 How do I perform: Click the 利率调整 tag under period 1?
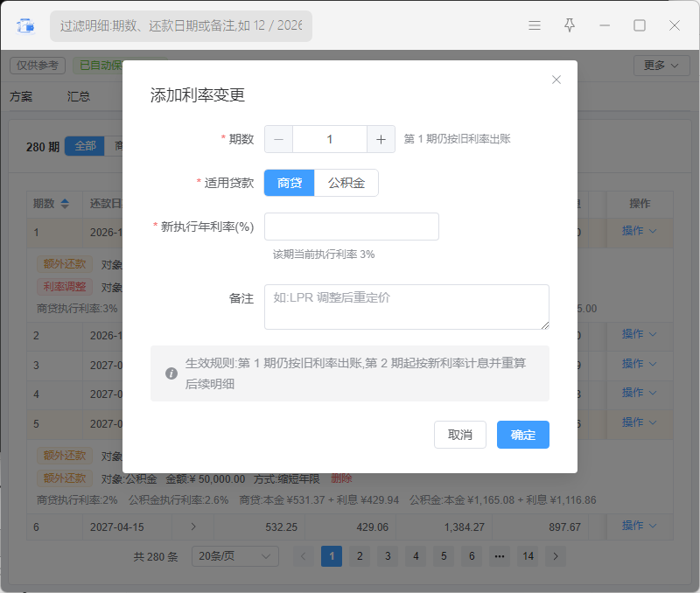65,287
